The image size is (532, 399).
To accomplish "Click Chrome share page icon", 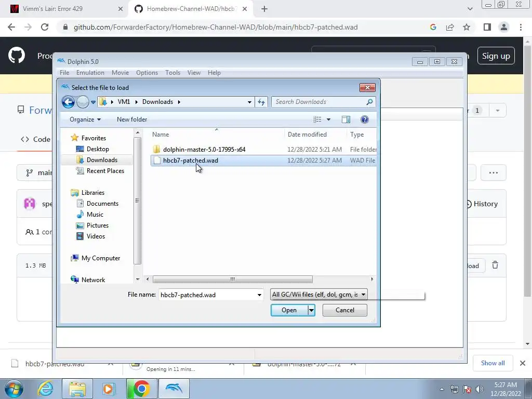I will click(x=450, y=27).
